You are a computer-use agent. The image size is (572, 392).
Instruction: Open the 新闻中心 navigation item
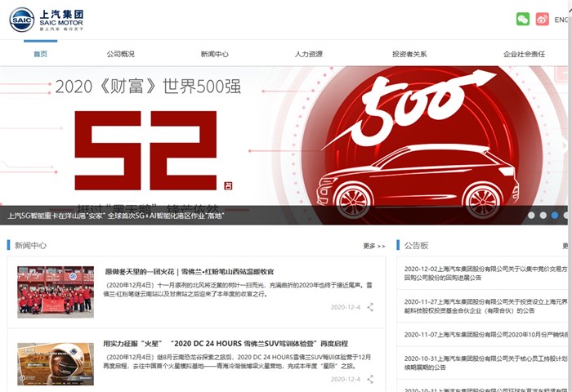pos(214,54)
